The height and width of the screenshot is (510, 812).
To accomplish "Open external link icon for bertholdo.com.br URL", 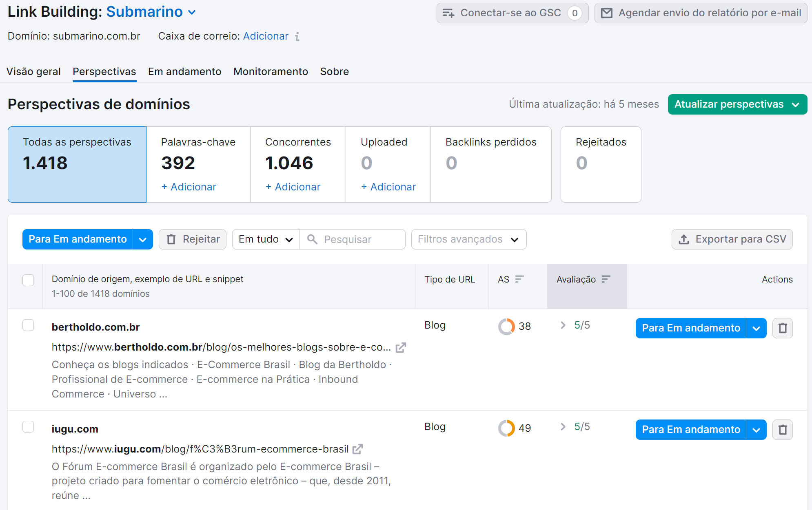I will click(x=401, y=347).
